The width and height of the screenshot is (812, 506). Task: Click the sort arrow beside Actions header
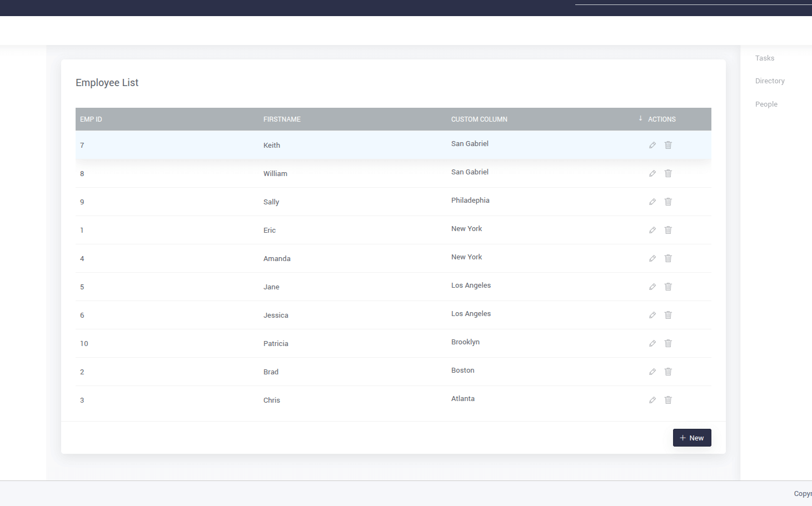640,118
